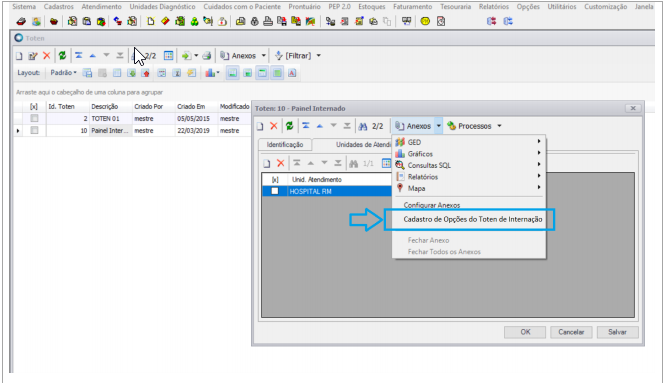Click the 22/03/2019 date cell
664x383 pixels.
coord(196,130)
